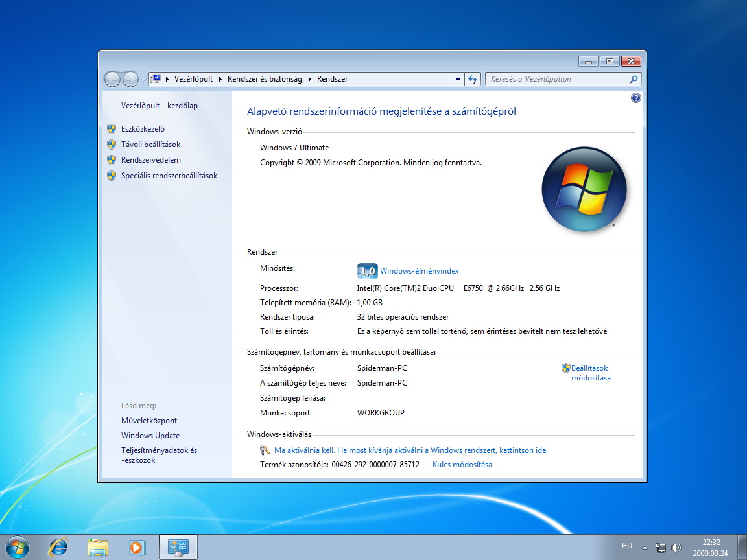
Task: Open the address bar history dropdown
Action: (x=458, y=79)
